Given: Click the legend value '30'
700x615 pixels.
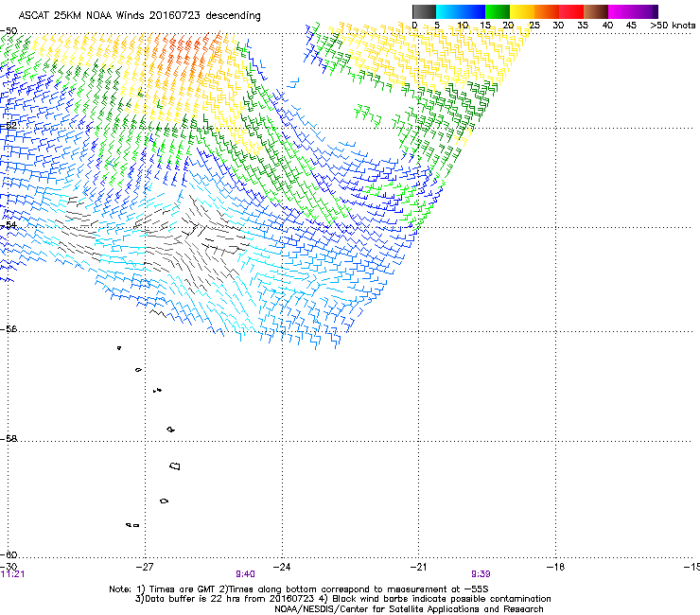Looking at the screenshot, I should coord(558,25).
